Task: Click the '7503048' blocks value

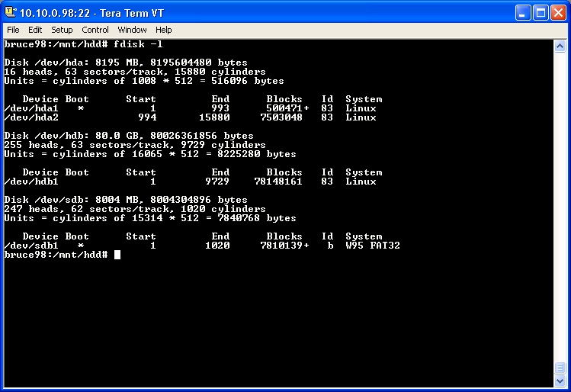Action: click(281, 117)
